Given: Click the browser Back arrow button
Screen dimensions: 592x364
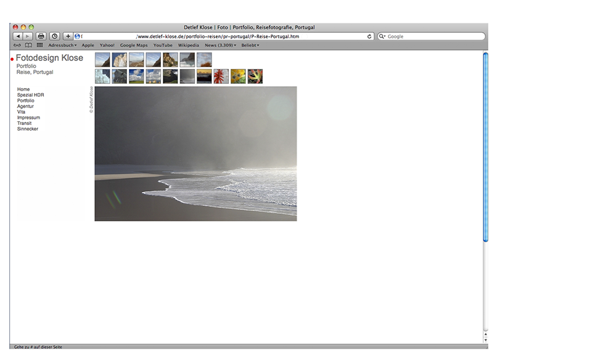Looking at the screenshot, I should click(x=17, y=36).
